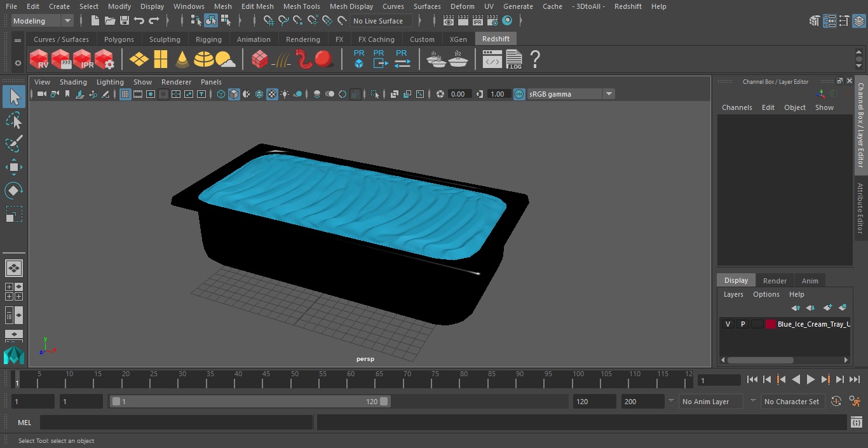Screen dimensions: 868x448
Task: Choose the Select tool arrow
Action: 13,97
